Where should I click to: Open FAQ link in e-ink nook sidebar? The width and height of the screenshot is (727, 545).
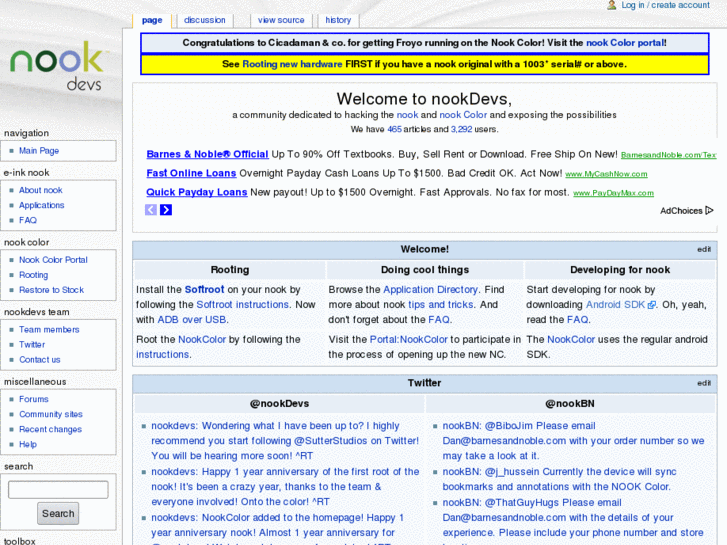click(x=28, y=220)
